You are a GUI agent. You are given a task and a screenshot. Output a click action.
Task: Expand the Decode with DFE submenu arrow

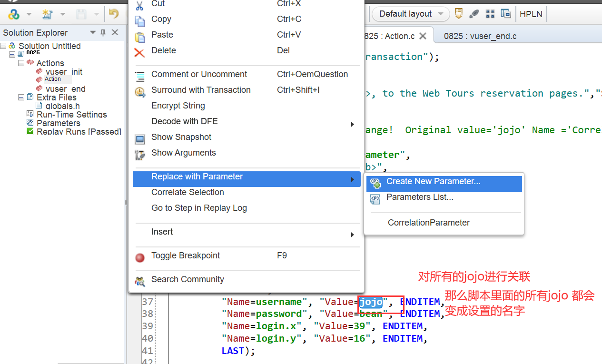point(353,124)
